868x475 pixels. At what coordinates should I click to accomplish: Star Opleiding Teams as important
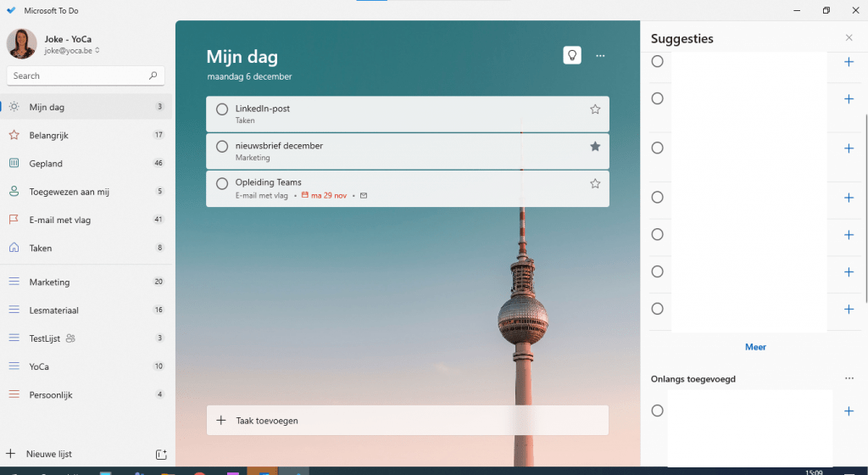(x=595, y=184)
